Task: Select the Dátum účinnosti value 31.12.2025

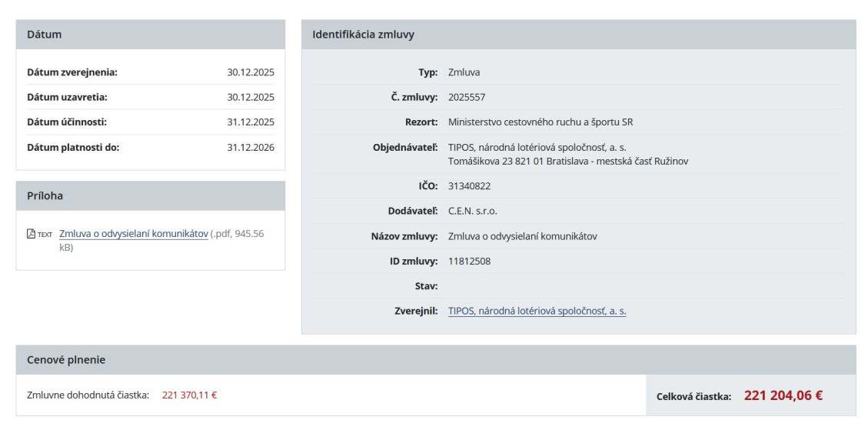Action: 250,122
